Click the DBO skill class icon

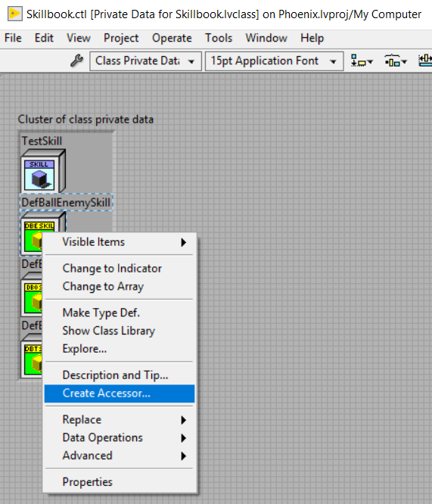[32, 297]
